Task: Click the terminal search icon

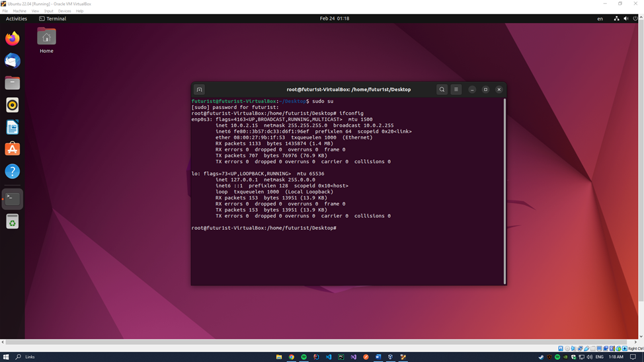Action: tap(442, 89)
